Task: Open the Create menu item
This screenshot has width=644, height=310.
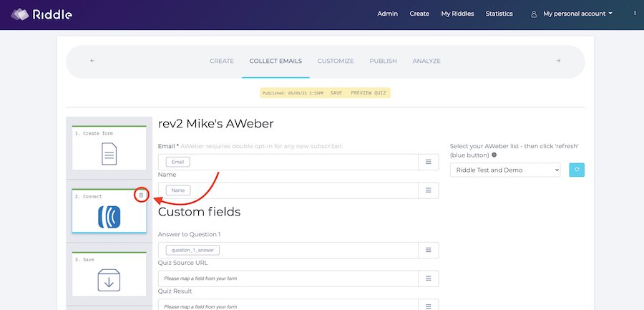Action: [419, 14]
